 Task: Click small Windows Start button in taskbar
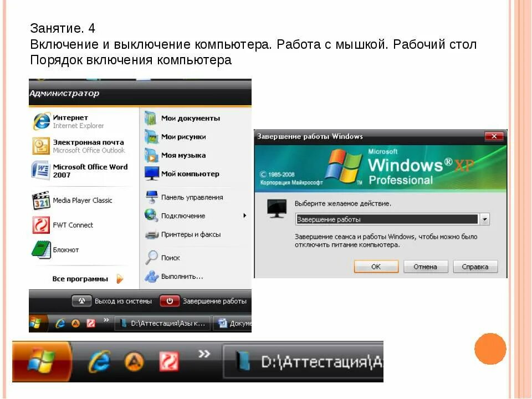pyautogui.click(x=38, y=323)
